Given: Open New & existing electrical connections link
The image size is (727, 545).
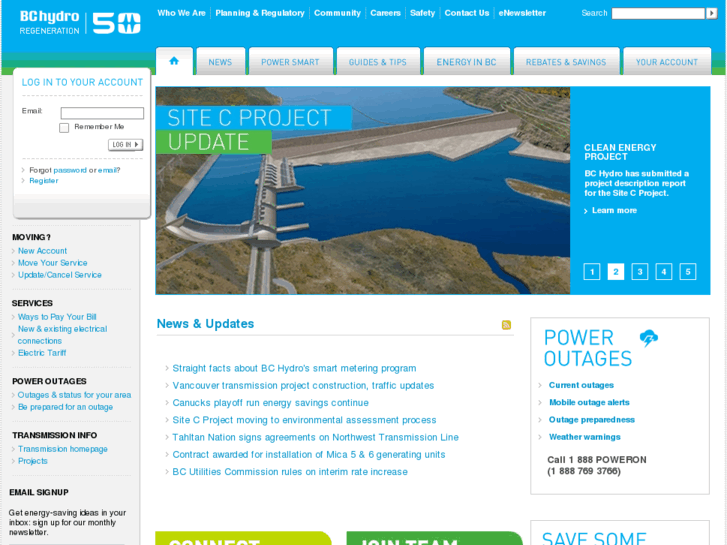Looking at the screenshot, I should [x=62, y=335].
